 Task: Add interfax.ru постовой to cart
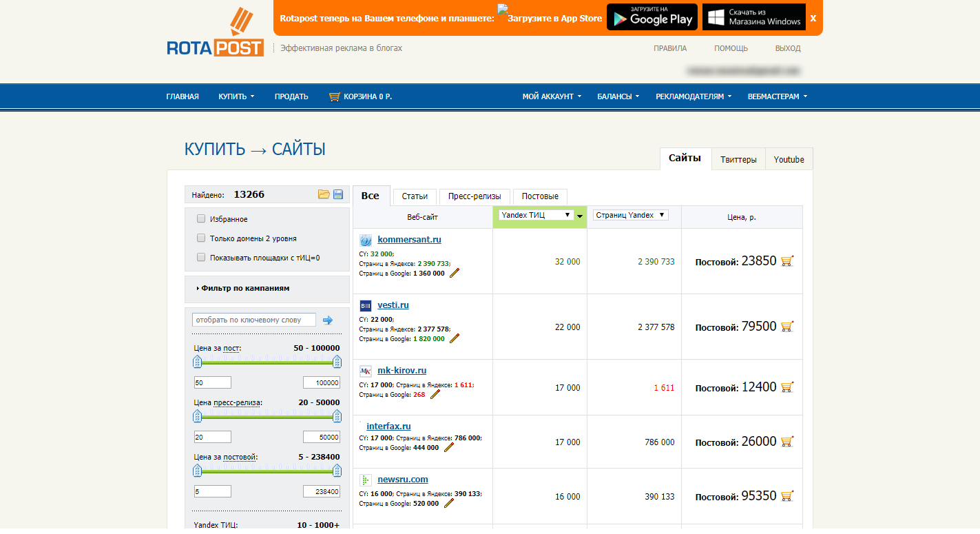[787, 442]
